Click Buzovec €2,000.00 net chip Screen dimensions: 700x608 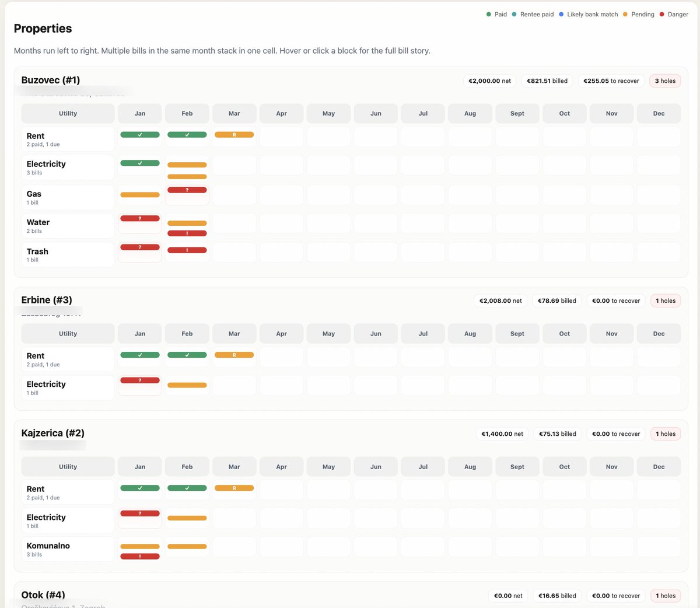click(x=490, y=81)
